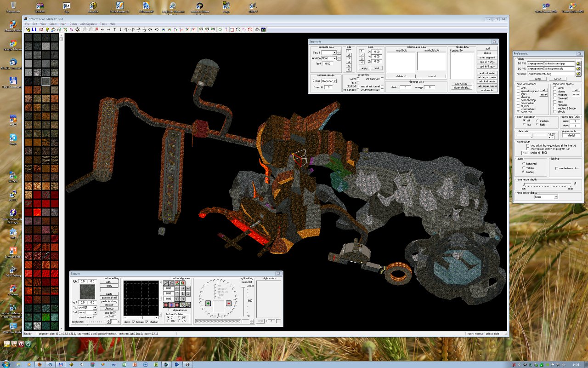Open the Seg. # dropdown
The width and height of the screenshot is (588, 368).
pos(335,53)
